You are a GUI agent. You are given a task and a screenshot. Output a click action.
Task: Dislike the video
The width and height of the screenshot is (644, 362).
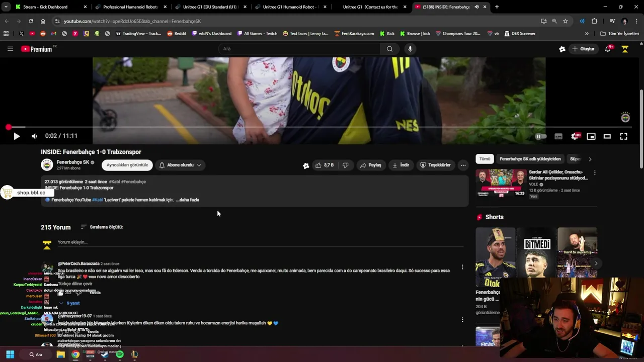[345, 165]
